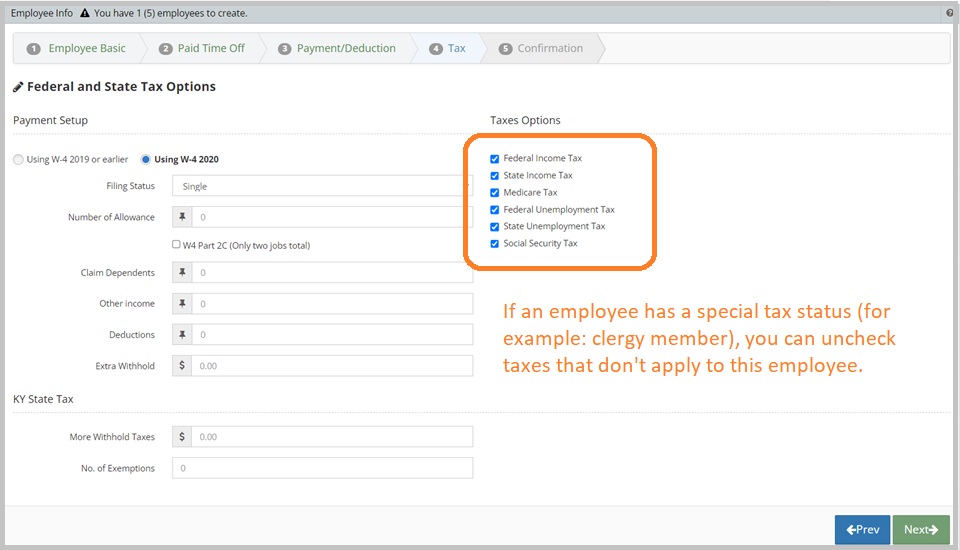
Task: Click the Claim Dependents field
Action: tap(332, 273)
